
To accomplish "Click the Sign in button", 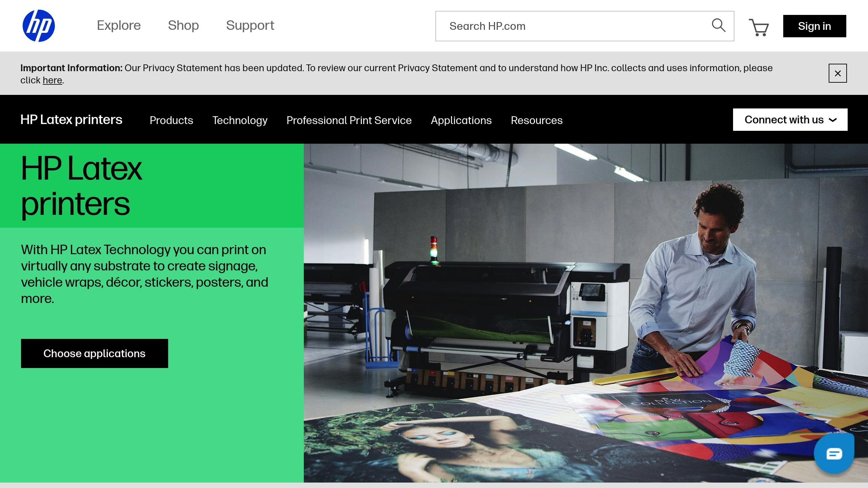I will pos(814,26).
